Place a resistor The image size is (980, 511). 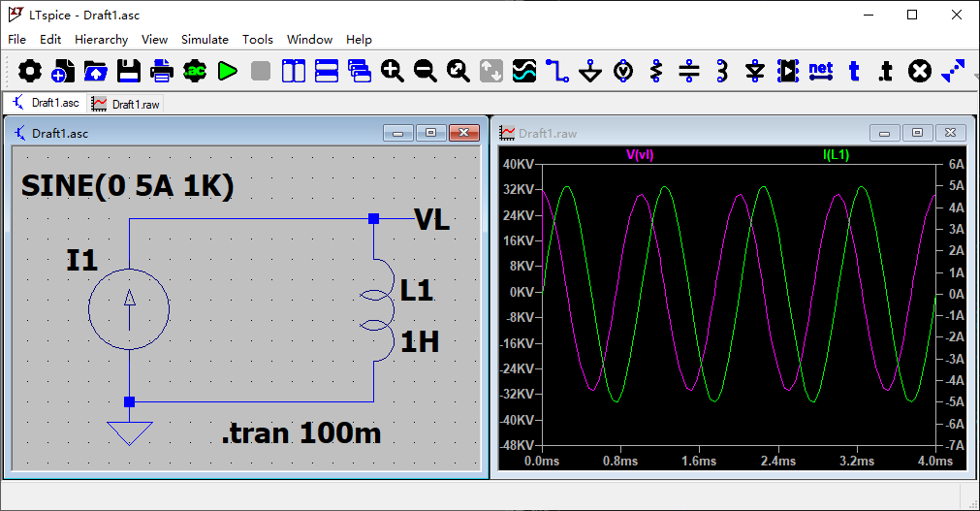[656, 71]
